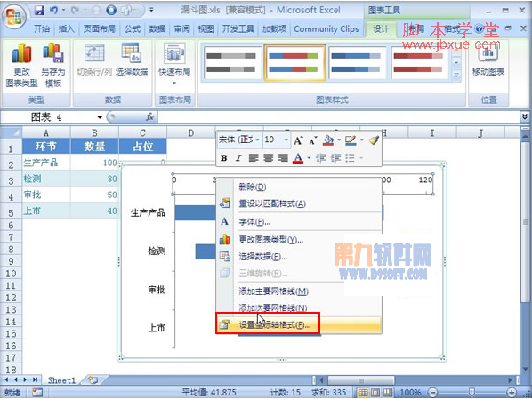Click Switch Row/Column (切换行/列) icon
532x399 pixels.
point(94,59)
